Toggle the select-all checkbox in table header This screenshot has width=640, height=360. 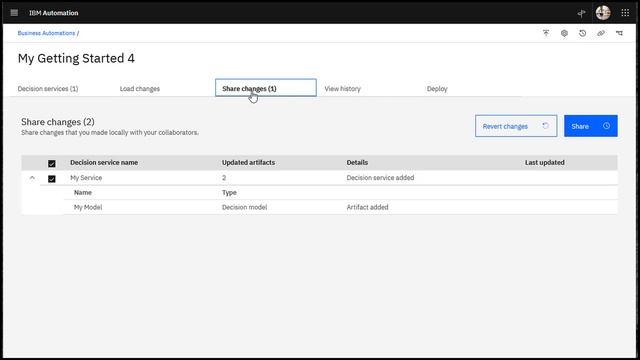52,163
